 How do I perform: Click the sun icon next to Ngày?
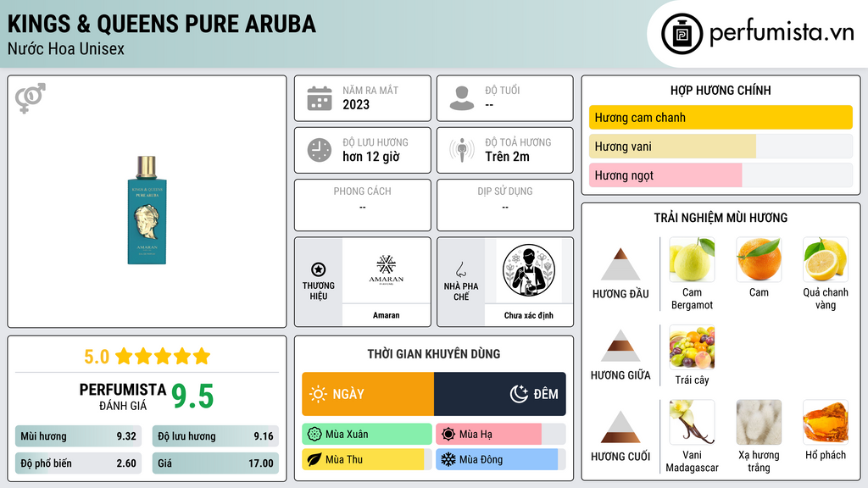click(x=319, y=394)
